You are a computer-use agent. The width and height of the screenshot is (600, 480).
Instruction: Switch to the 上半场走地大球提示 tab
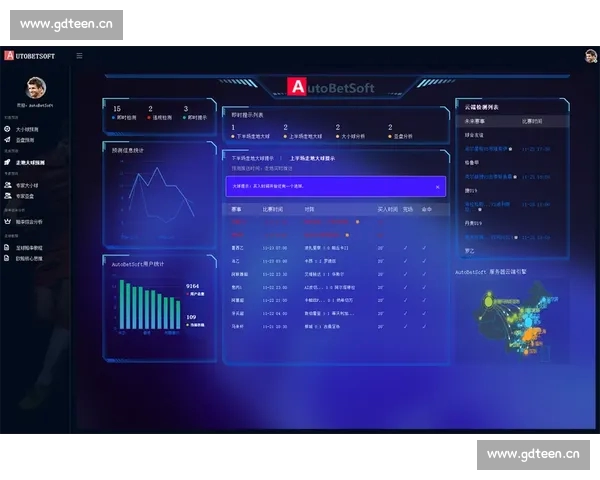tap(313, 158)
